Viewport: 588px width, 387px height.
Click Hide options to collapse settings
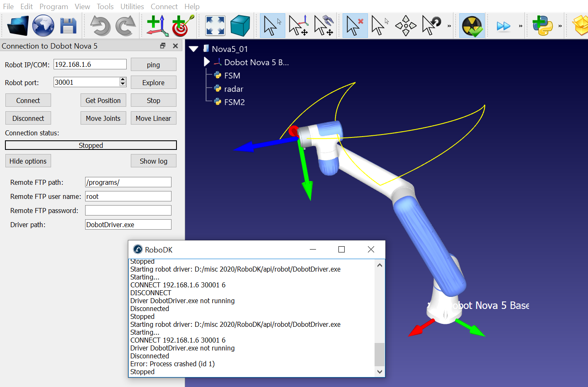pyautogui.click(x=28, y=161)
